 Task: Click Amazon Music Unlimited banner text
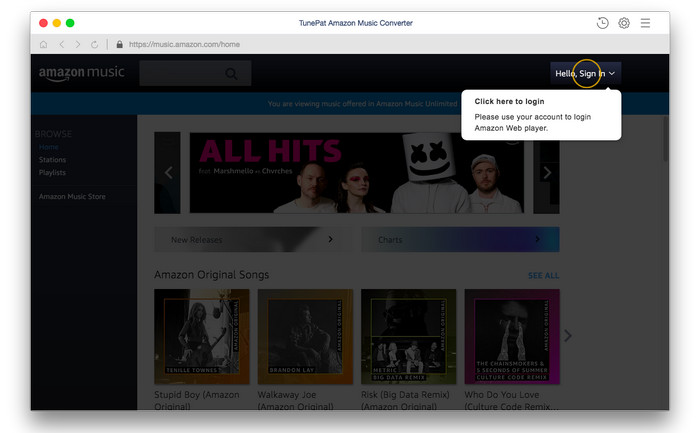(x=362, y=104)
